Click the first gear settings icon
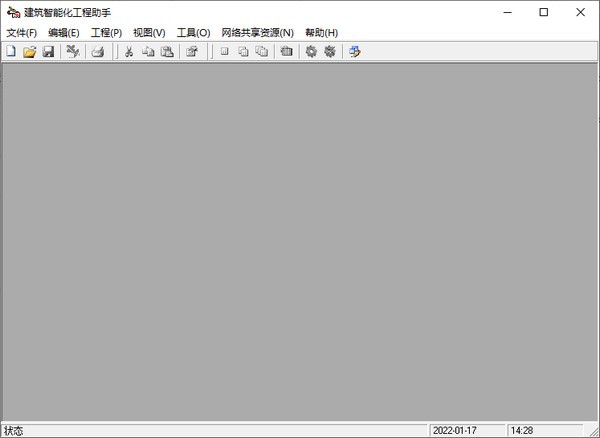The width and height of the screenshot is (600, 438). tap(311, 51)
